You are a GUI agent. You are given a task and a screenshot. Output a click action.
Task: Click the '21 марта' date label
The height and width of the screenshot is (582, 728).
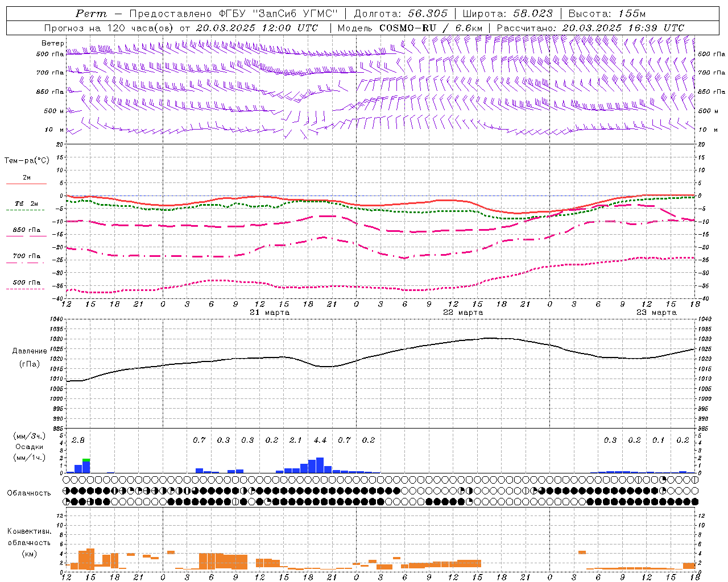pos(270,313)
